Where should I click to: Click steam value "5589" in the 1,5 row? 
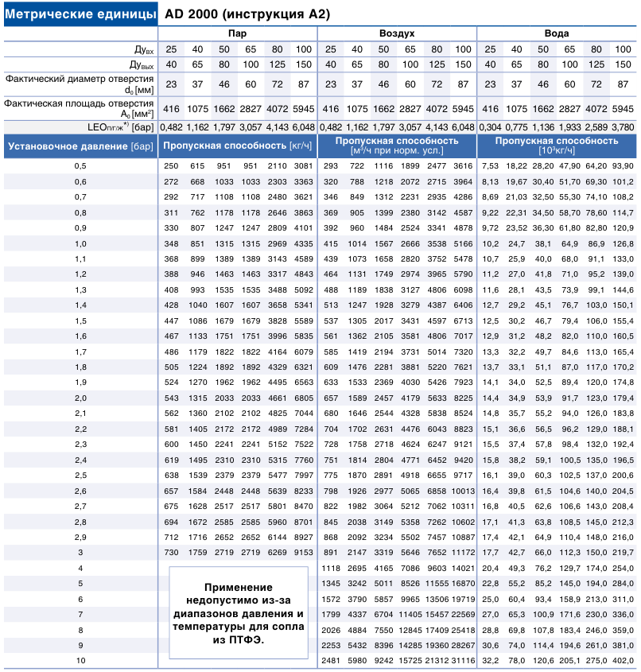click(x=303, y=321)
